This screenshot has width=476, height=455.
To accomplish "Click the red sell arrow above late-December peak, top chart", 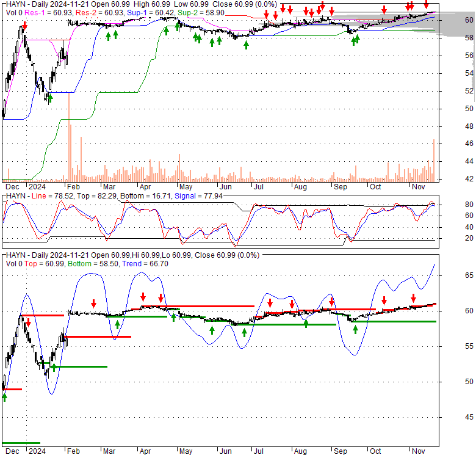I will (25, 26).
